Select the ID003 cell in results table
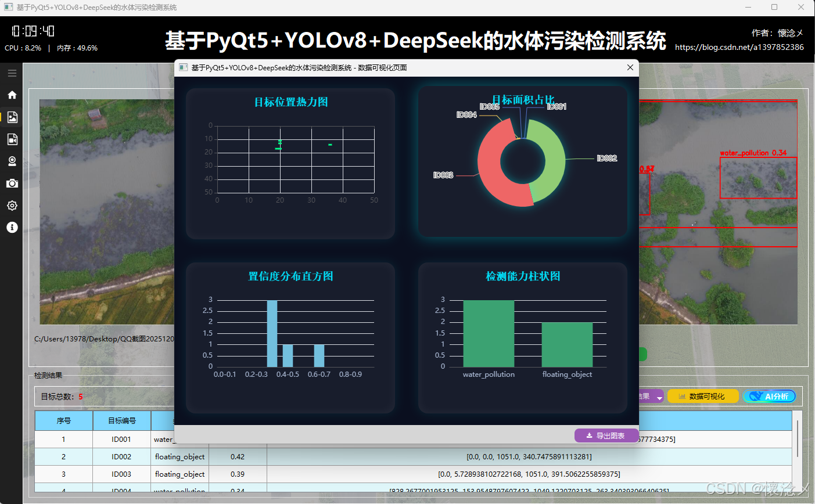815x504 pixels. click(x=121, y=474)
